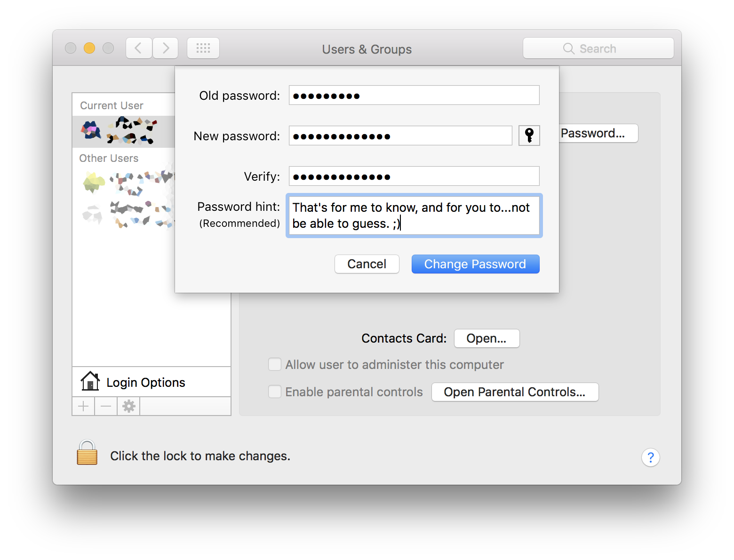Cancel the password change dialog
The height and width of the screenshot is (560, 734).
pyautogui.click(x=367, y=264)
